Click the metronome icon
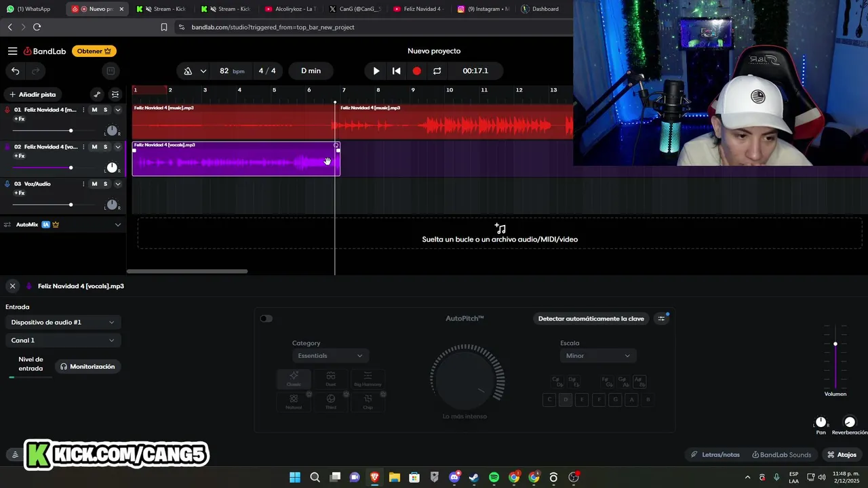Viewport: 868px width, 488px height. [x=188, y=71]
